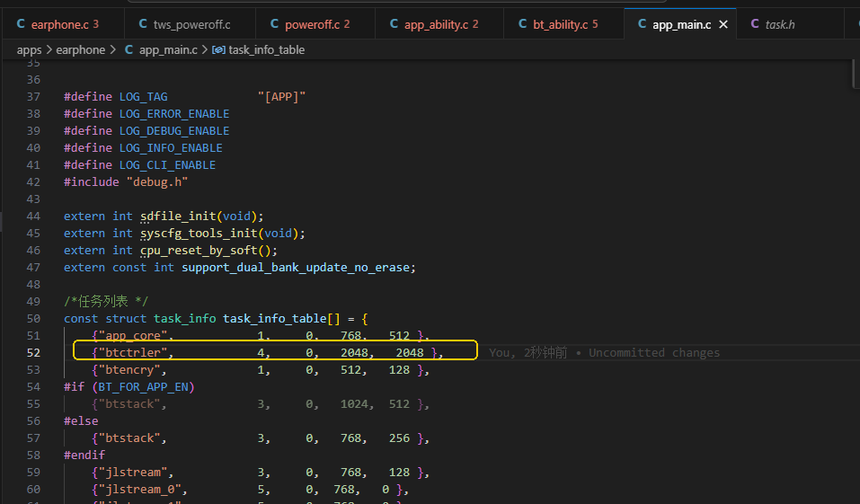Switch to the poweroff.c tab
860x504 pixels.
tap(315, 24)
